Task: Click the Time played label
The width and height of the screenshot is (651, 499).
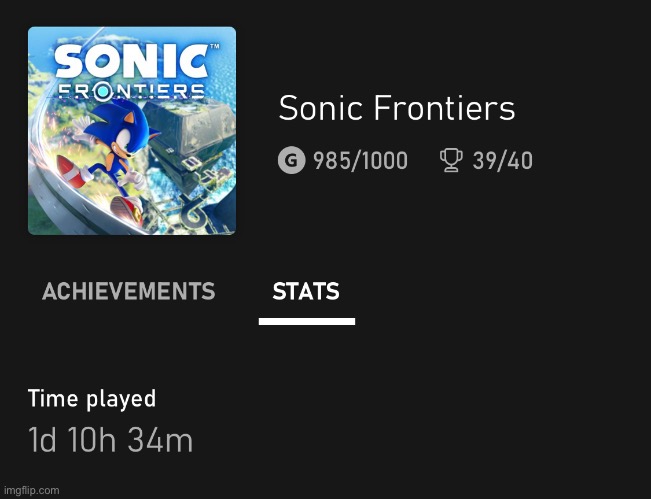Action: pos(92,399)
